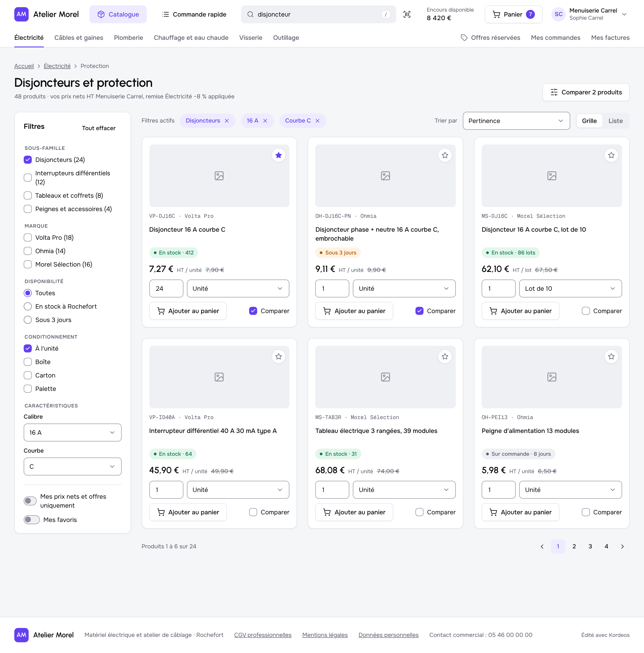Open the VP-DJ16C product image thumbnail
Screen dimensions: 644x653
coord(219,176)
